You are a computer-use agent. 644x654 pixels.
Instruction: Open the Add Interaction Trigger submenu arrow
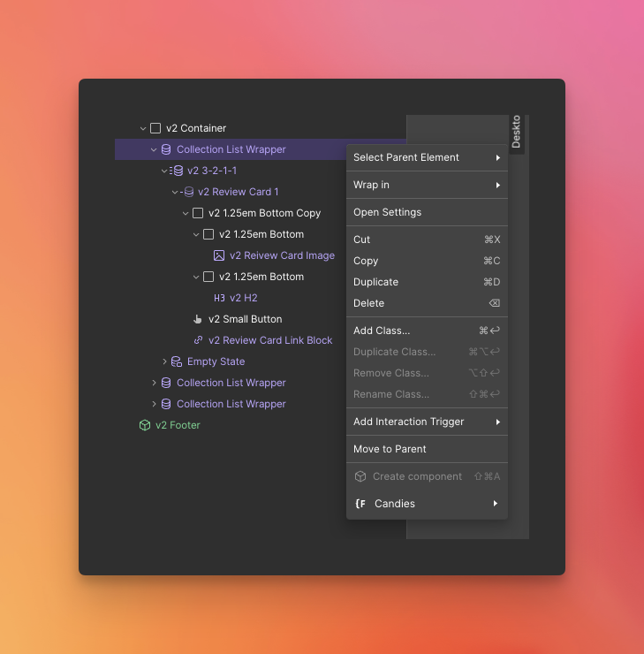point(497,422)
